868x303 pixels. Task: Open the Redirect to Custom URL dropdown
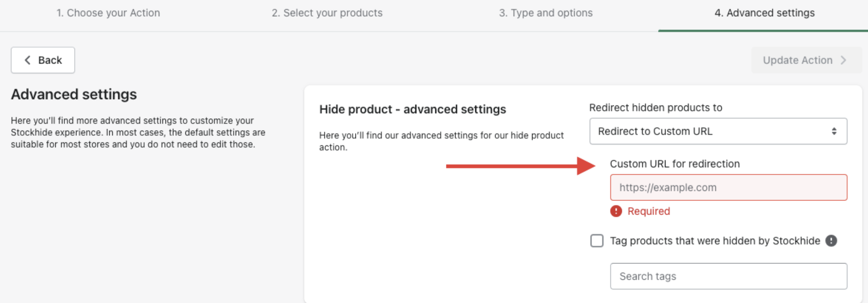[718, 131]
